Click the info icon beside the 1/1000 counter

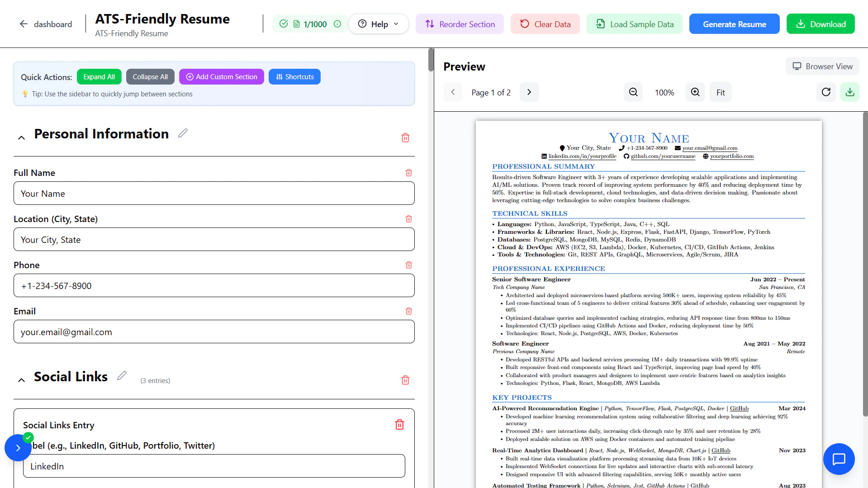tap(337, 24)
